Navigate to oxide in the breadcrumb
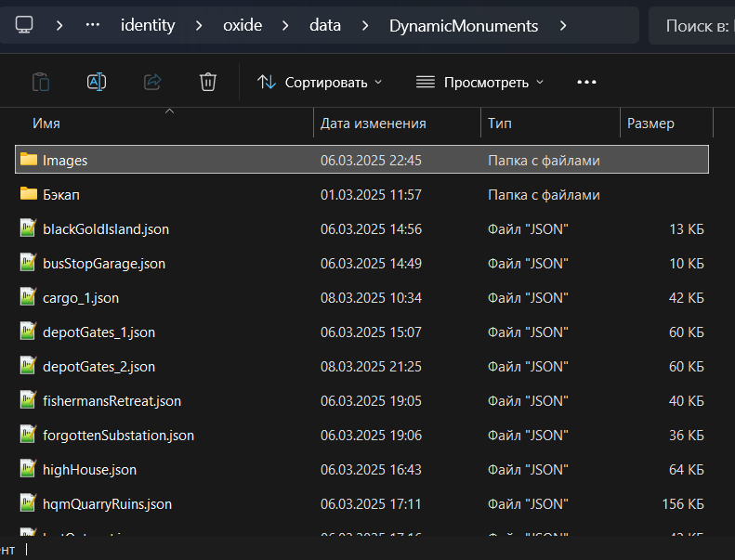Screen dimensions: 735x560 (243, 25)
